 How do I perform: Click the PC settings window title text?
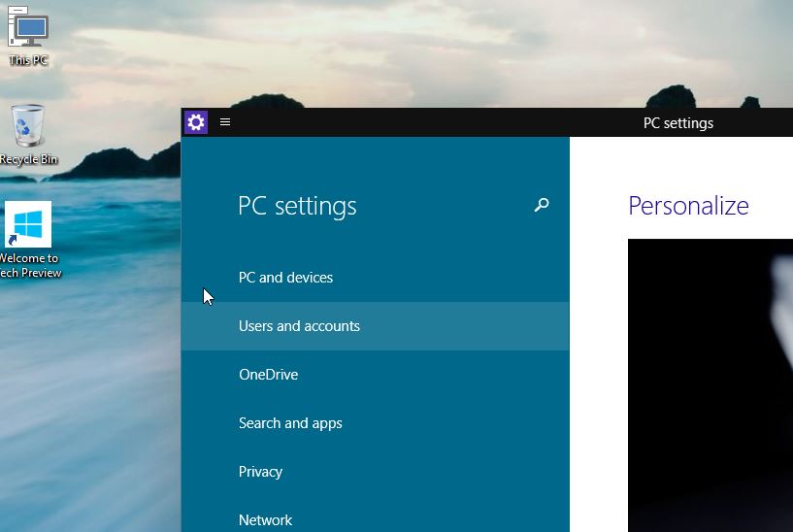pos(678,123)
